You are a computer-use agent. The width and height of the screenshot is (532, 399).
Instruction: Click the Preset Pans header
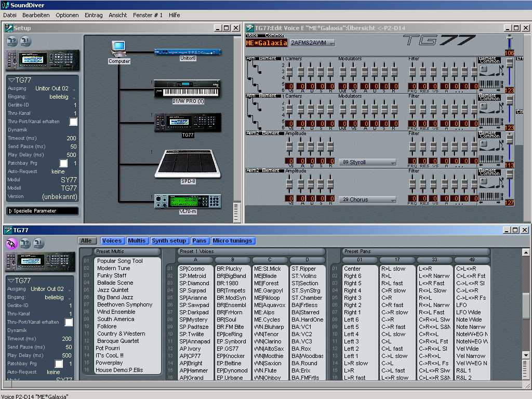pyautogui.click(x=416, y=251)
